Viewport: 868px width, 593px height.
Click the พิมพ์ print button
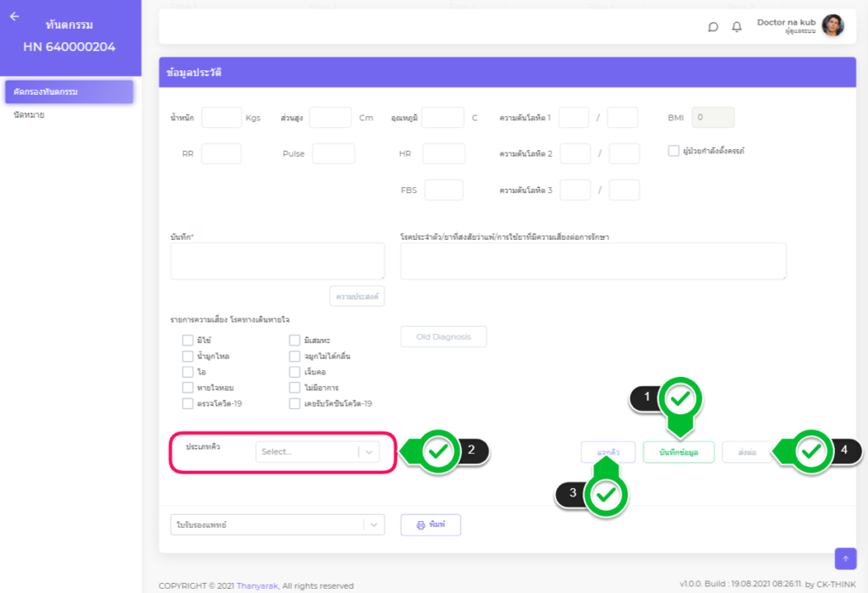tap(431, 525)
